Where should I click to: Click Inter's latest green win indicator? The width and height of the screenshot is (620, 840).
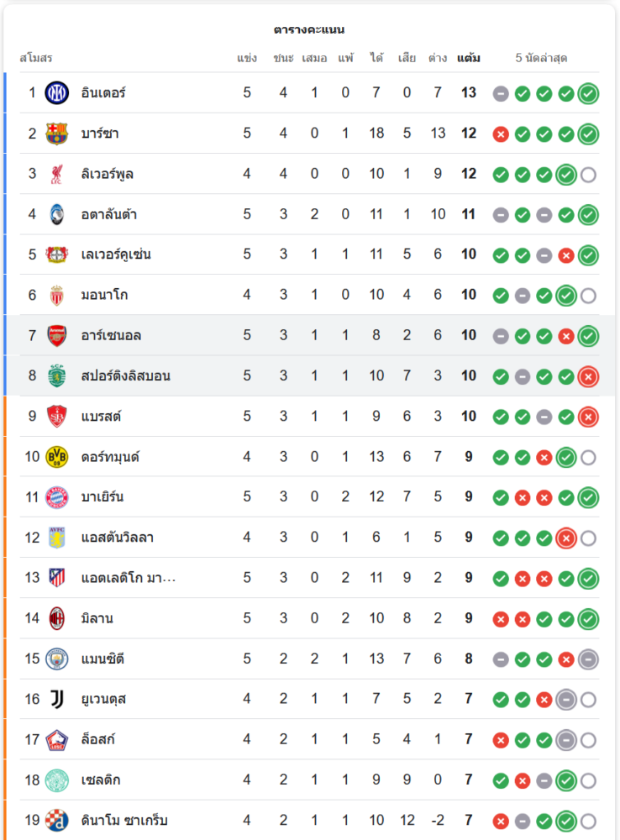click(x=588, y=93)
